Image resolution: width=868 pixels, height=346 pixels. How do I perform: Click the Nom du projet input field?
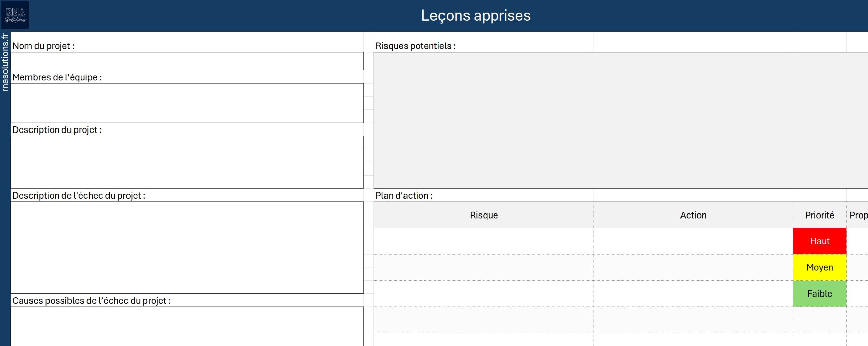[x=187, y=61]
